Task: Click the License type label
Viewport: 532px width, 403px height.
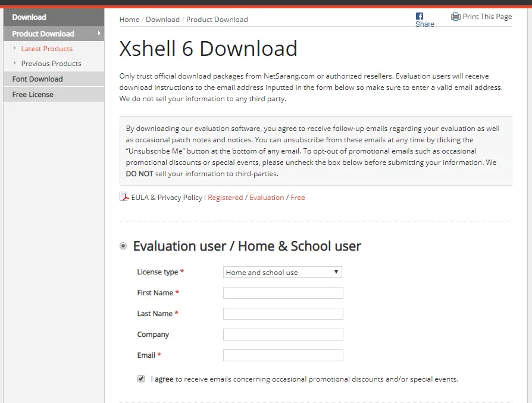Action: coord(158,272)
